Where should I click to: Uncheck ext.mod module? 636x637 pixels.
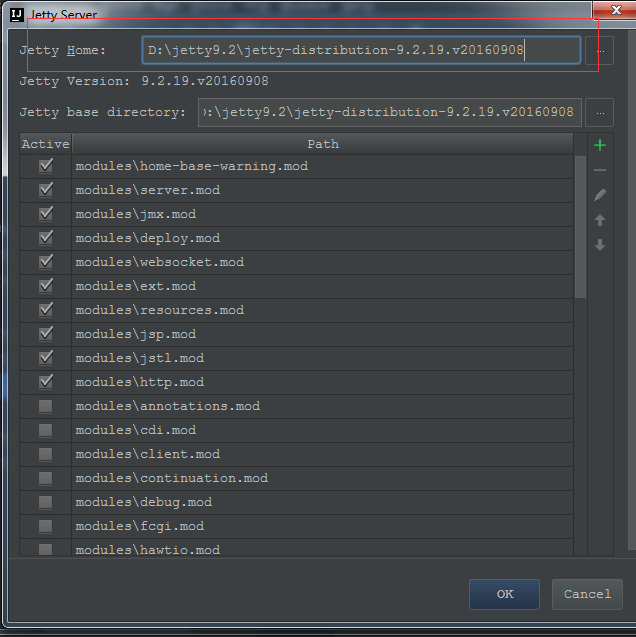(45, 286)
